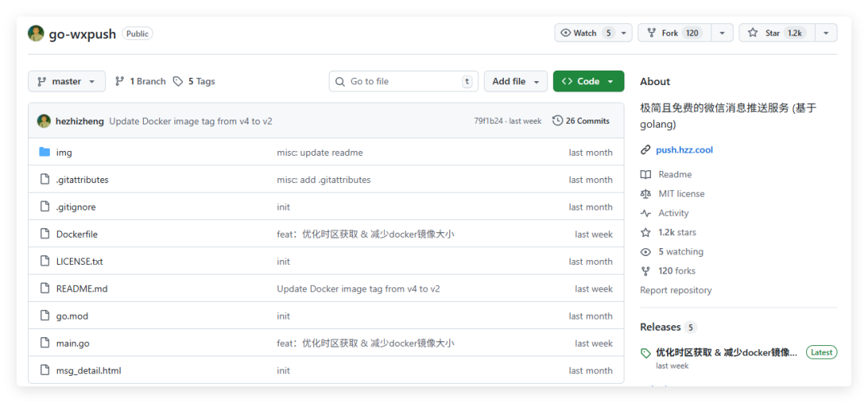Viewport: 868px width, 403px height.
Task: Visit the push.hzz.cool website link
Action: 684,150
